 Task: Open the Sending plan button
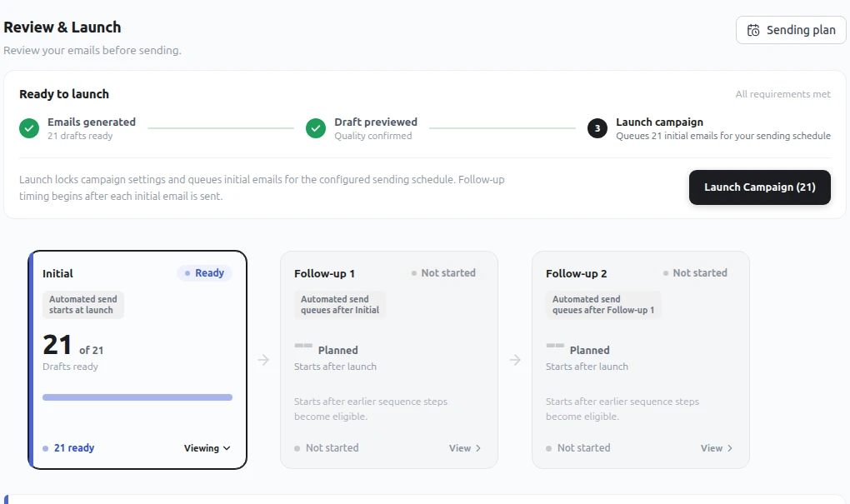pyautogui.click(x=790, y=30)
